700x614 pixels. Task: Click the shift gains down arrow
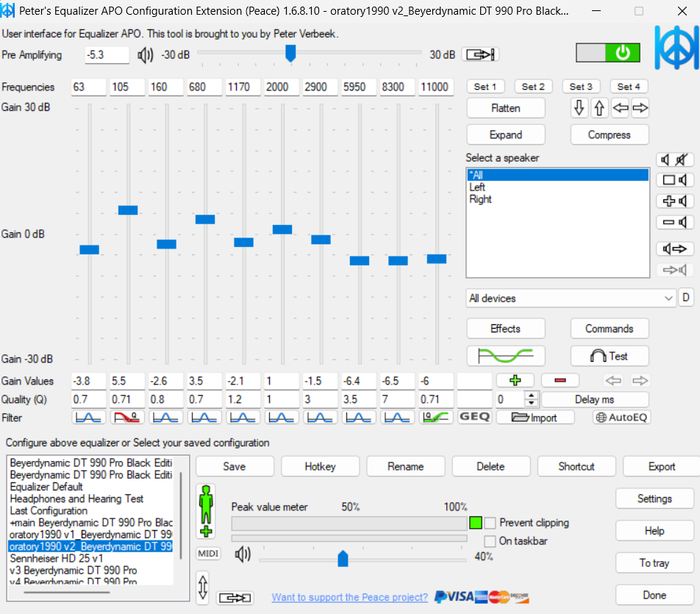579,108
